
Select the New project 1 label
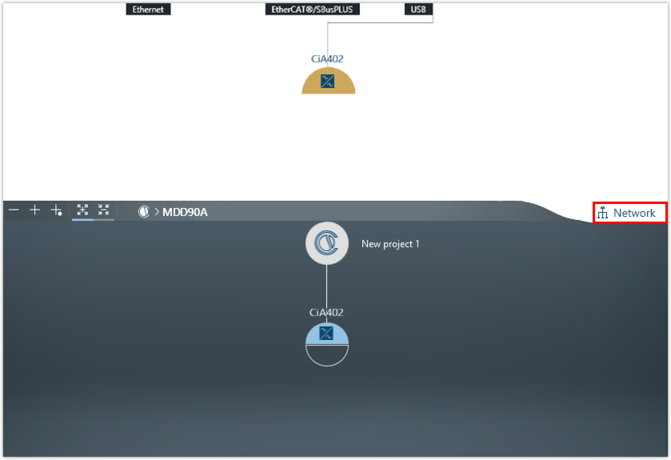coord(390,243)
